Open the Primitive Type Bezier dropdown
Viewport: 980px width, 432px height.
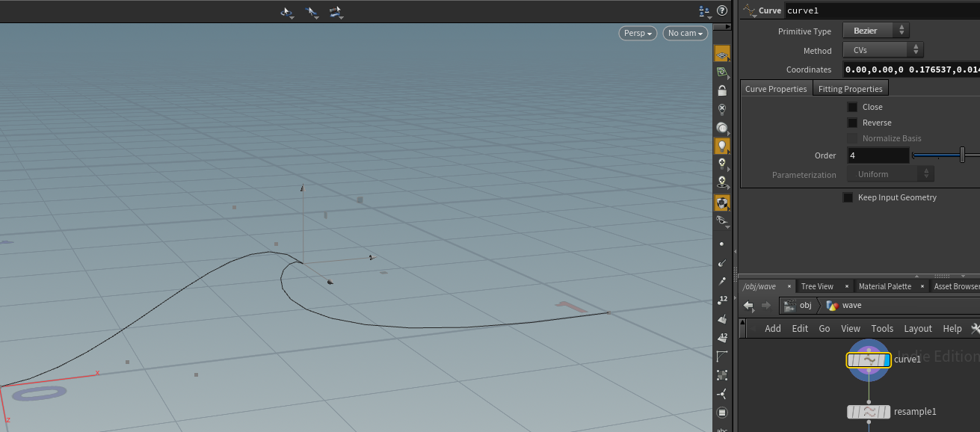coord(876,31)
